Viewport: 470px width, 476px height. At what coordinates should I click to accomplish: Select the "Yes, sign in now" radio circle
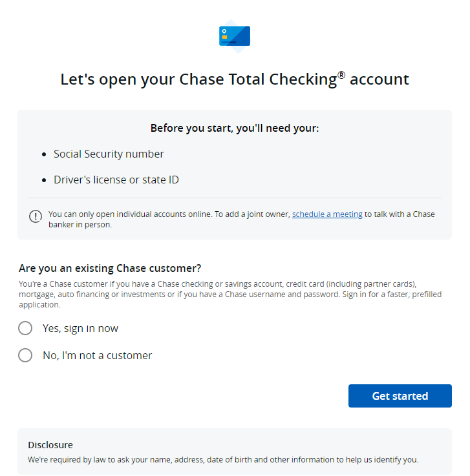(25, 328)
